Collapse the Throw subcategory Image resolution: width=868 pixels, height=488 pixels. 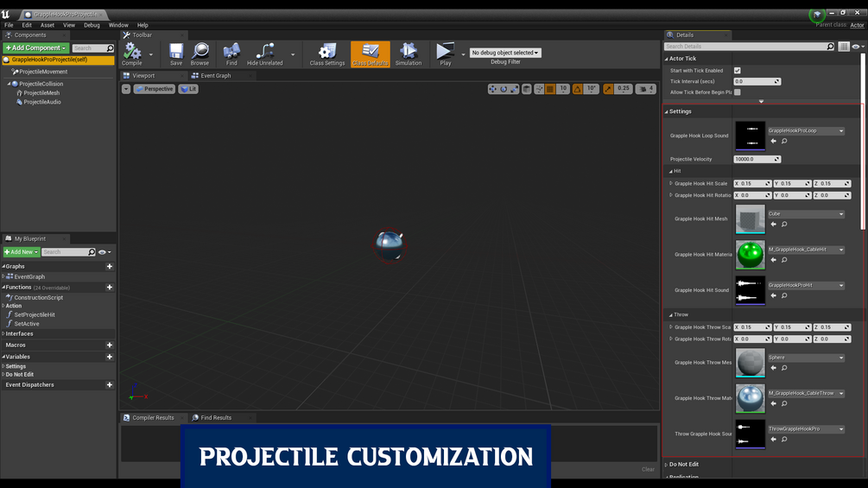671,314
